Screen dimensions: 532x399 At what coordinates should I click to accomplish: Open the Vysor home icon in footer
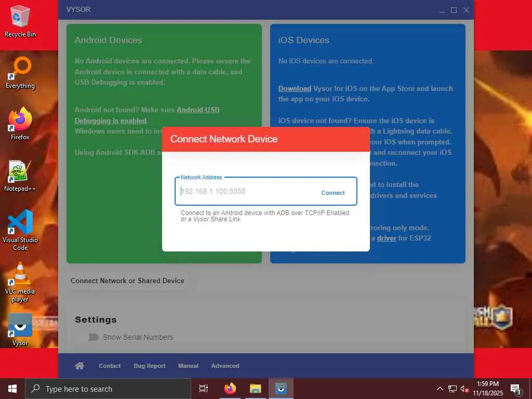79,366
